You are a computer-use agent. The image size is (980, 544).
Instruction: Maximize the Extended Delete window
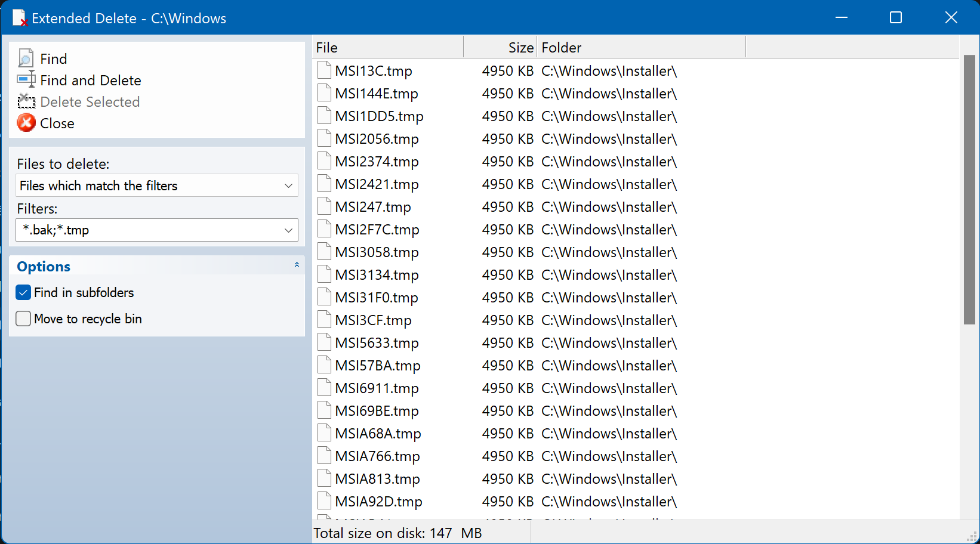tap(896, 17)
